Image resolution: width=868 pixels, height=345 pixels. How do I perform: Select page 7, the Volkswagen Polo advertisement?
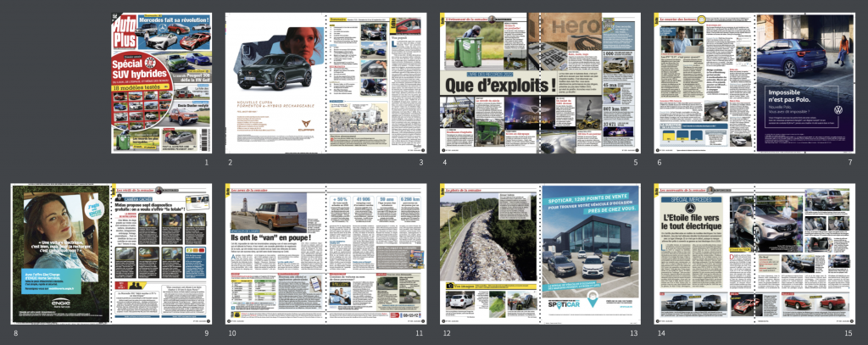click(x=805, y=83)
